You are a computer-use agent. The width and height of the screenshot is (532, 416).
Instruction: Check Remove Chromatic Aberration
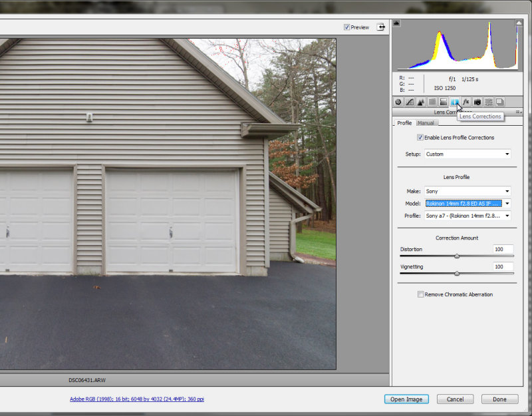pos(421,294)
